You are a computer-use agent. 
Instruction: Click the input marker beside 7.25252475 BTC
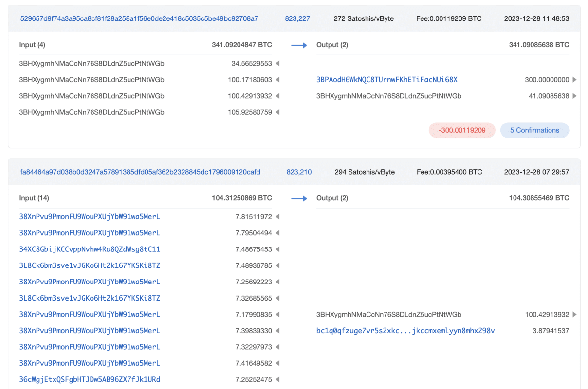(x=277, y=379)
